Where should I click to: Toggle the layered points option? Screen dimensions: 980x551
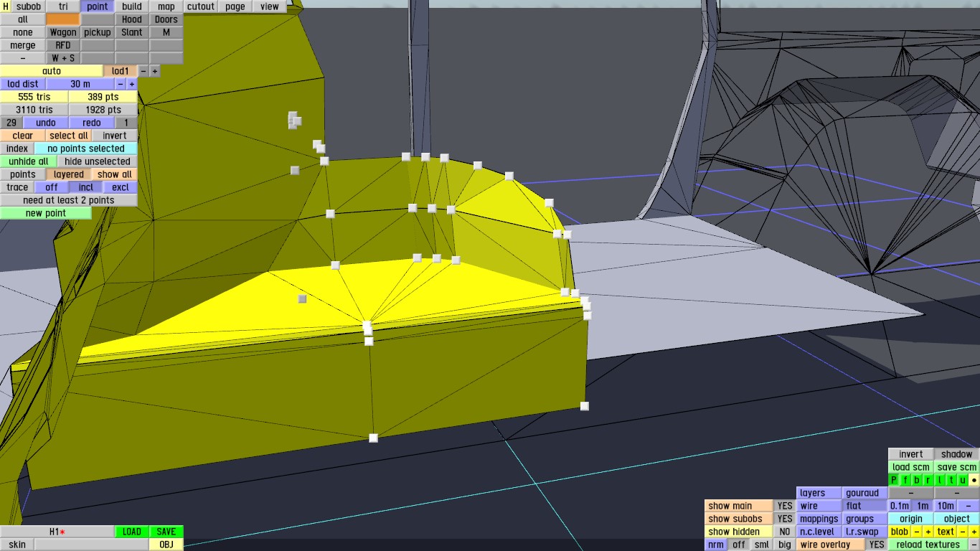tap(69, 174)
